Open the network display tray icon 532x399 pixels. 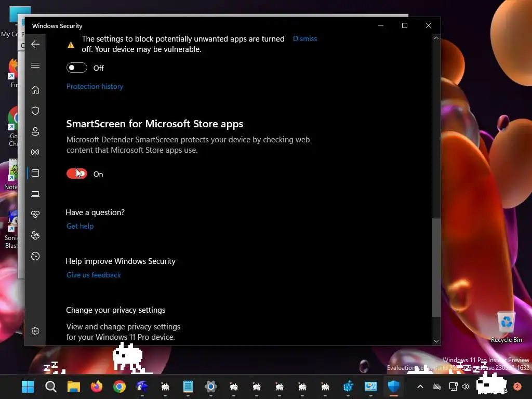tap(453, 387)
